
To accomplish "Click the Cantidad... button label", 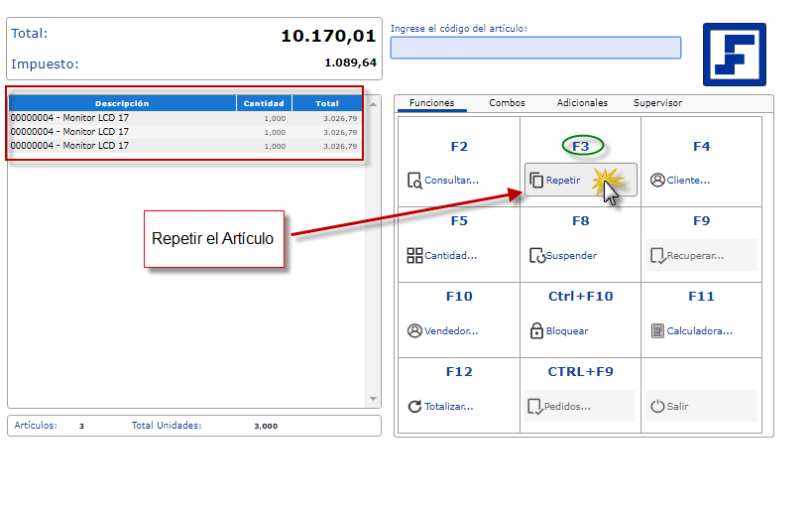I will pos(450,256).
